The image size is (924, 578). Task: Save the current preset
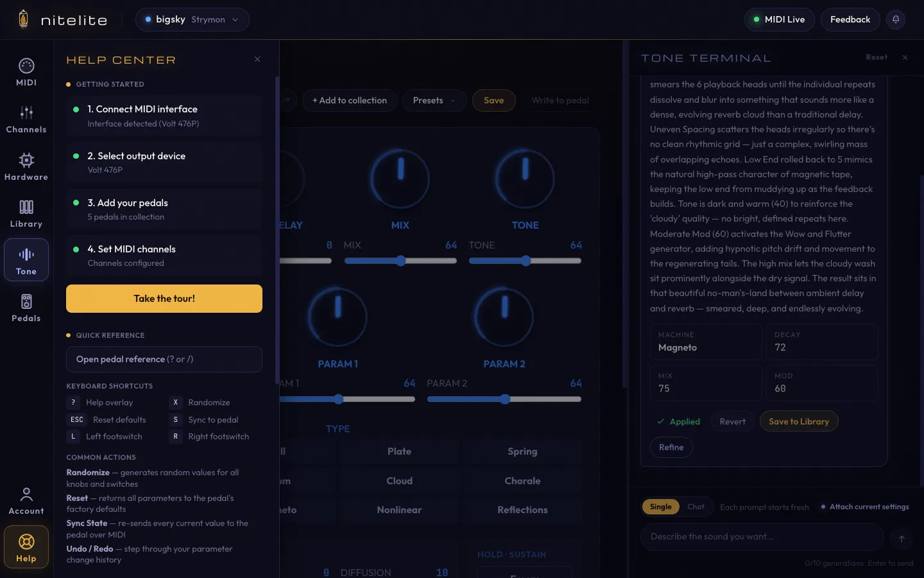pos(493,100)
